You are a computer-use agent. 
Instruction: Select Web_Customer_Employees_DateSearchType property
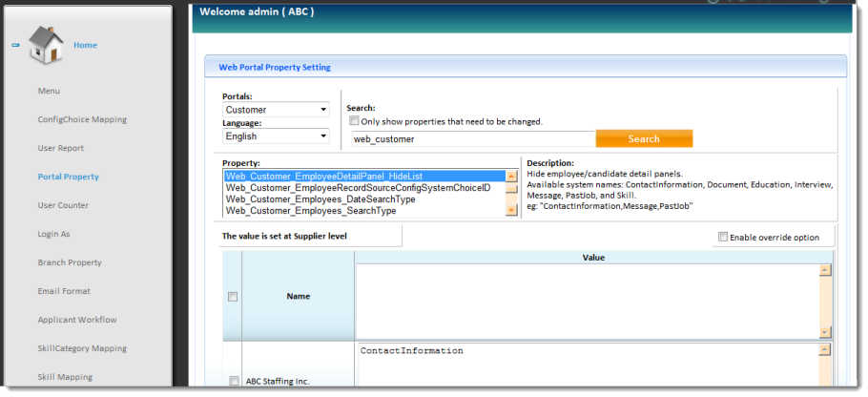coord(320,199)
